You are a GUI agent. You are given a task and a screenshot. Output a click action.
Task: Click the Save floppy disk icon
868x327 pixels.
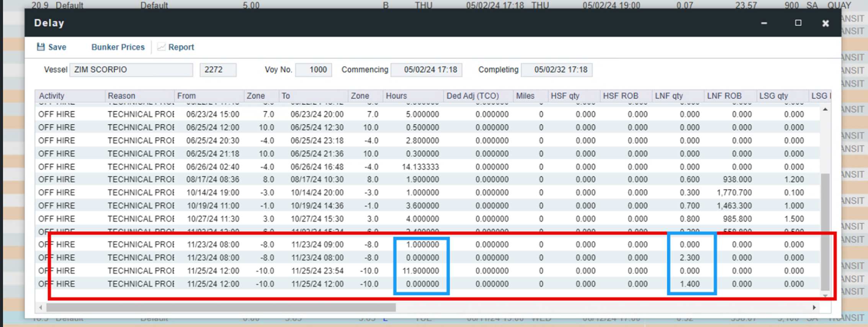[x=41, y=47]
